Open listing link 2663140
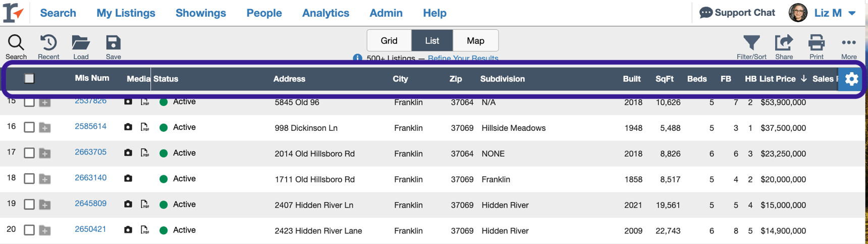This screenshot has width=868, height=244. coord(91,178)
